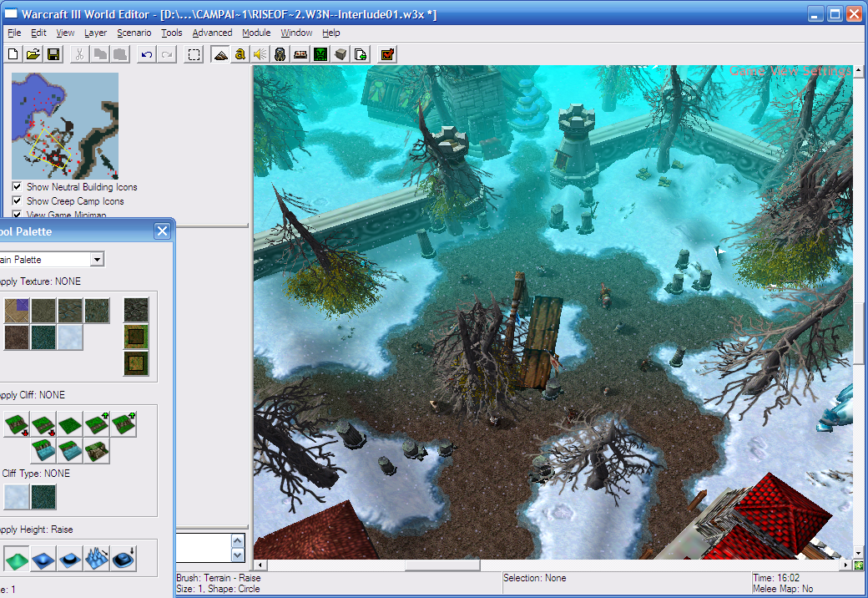Pick the teal ice texture in Apply Texture
Viewport: 868px width, 598px height.
click(x=43, y=337)
